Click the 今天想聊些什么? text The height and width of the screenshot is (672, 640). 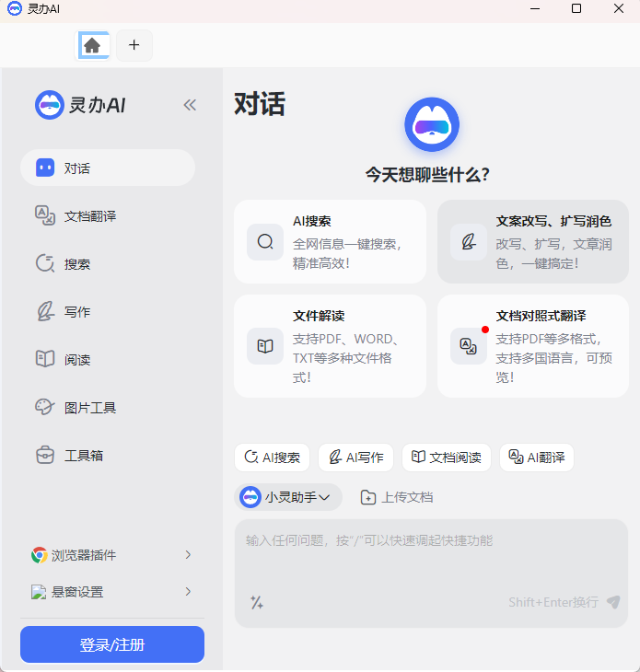pos(427,174)
